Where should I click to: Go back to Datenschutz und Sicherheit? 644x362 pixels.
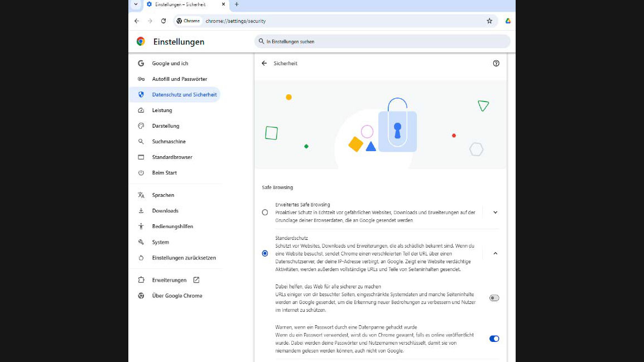click(265, 63)
